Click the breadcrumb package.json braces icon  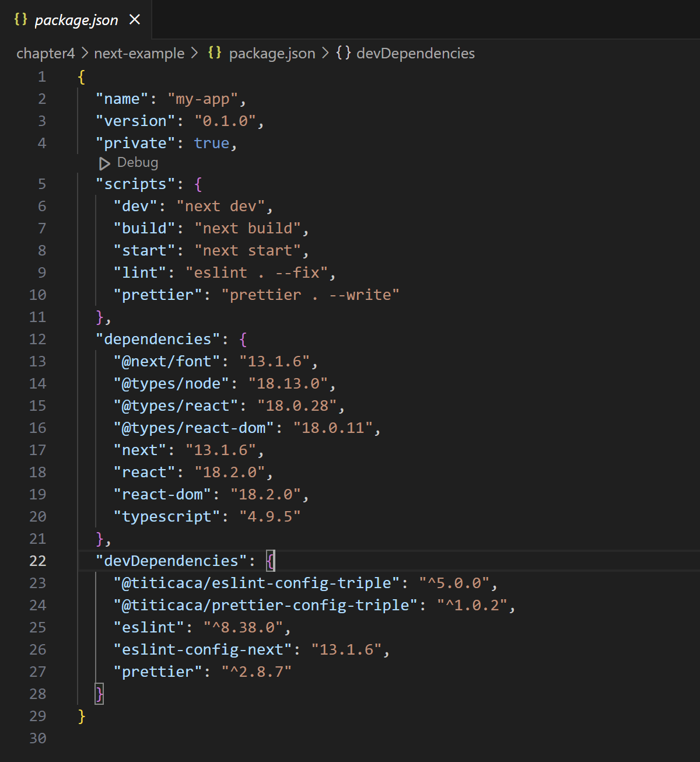[215, 53]
